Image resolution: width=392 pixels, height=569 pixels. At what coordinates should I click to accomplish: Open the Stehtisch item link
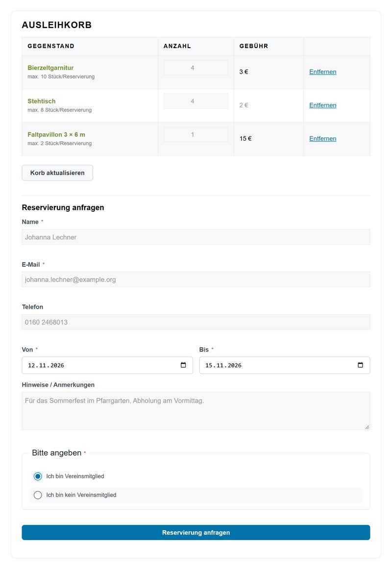click(41, 101)
